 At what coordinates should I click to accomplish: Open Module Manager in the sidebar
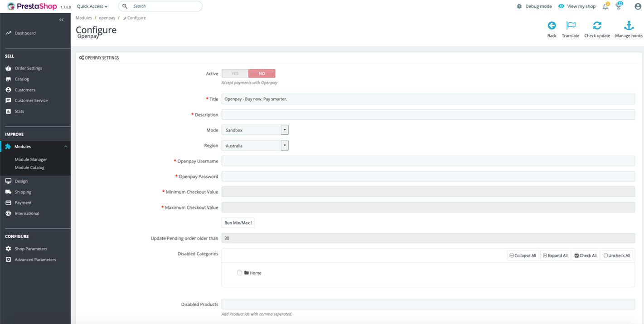31,160
